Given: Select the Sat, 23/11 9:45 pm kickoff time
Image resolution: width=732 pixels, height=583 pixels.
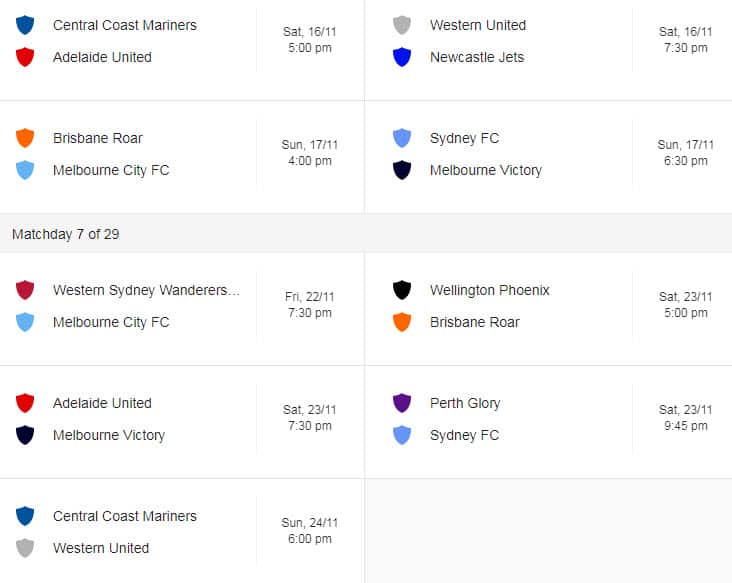Looking at the screenshot, I should point(685,418).
